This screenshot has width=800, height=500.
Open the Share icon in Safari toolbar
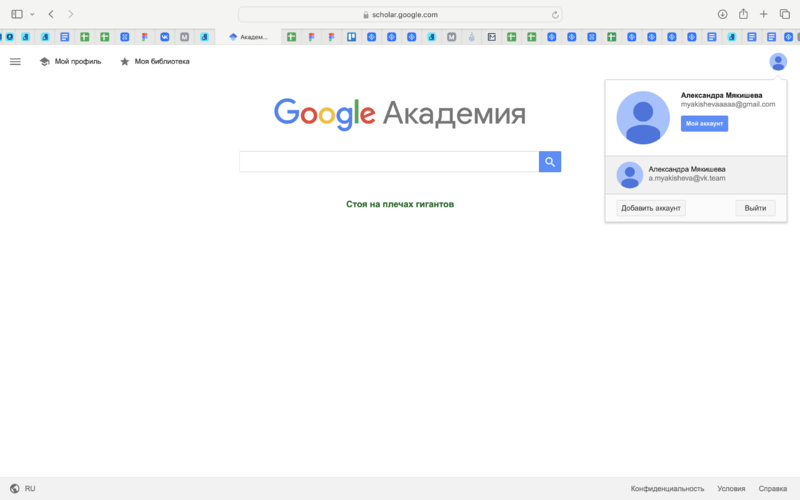743,14
